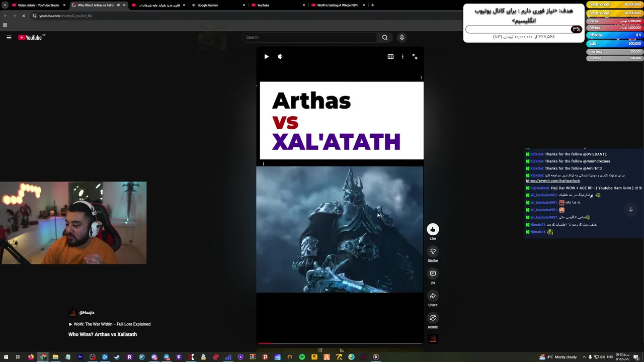Dislike the Short video
This screenshot has width=644, height=362.
click(x=433, y=251)
